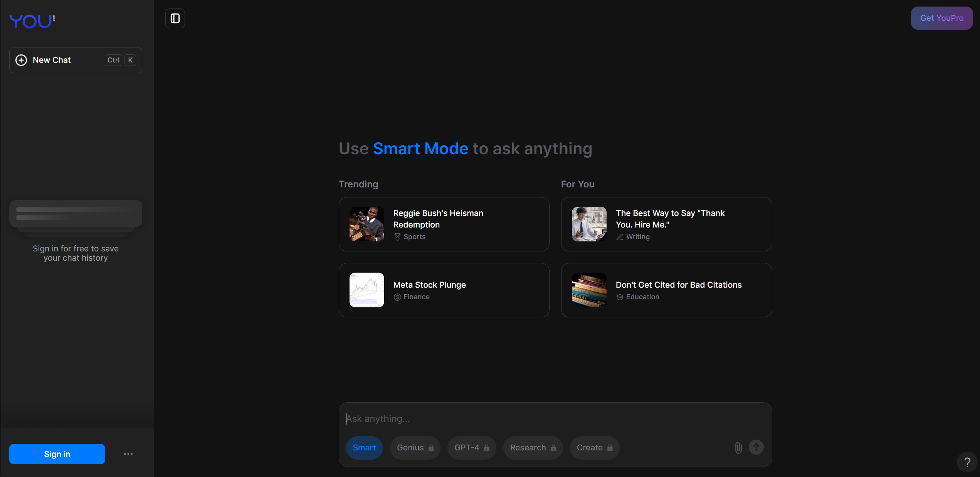
Task: Switch to Research mode
Action: click(x=533, y=448)
